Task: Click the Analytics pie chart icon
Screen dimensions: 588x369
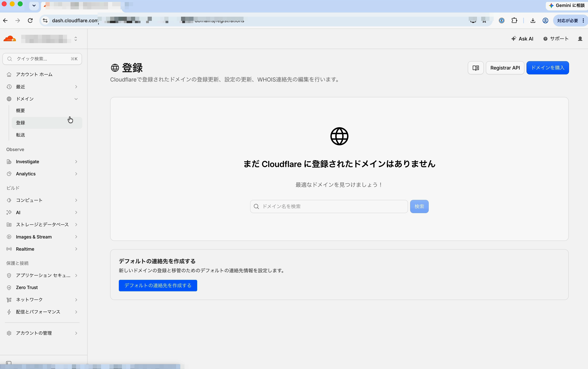Action: 9,174
